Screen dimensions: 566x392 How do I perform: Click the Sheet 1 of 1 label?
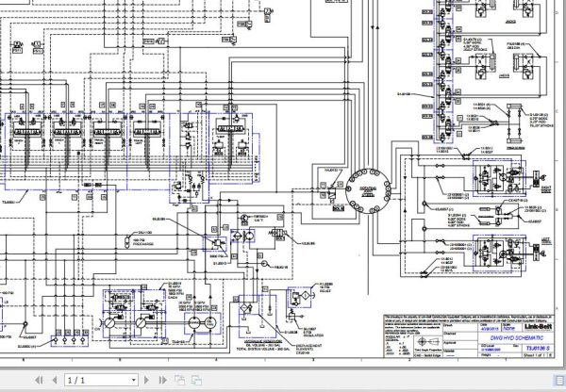535,355
